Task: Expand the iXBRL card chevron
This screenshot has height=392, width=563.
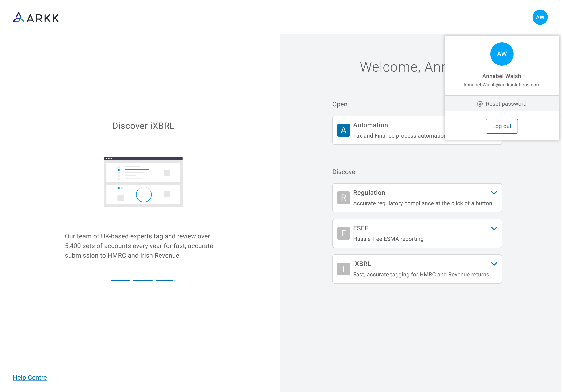Action: click(494, 264)
